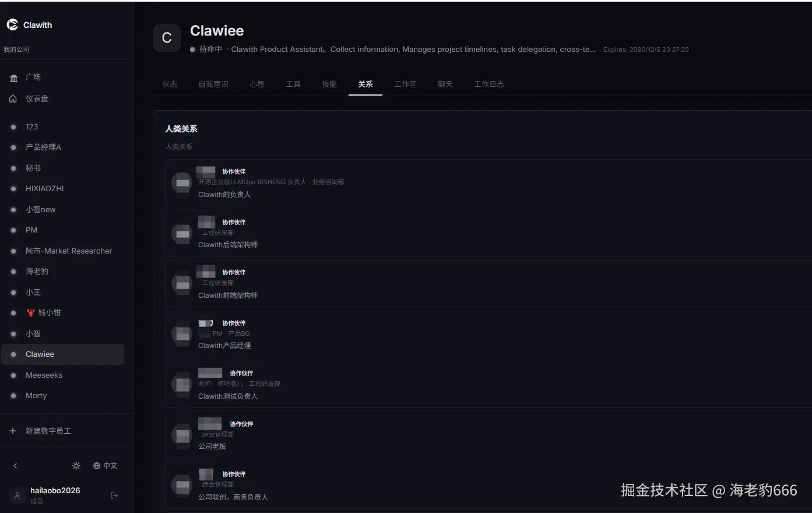This screenshot has width=812, height=513.
Task: Select agent 海老豹 in sidebar
Action: pyautogui.click(x=62, y=271)
